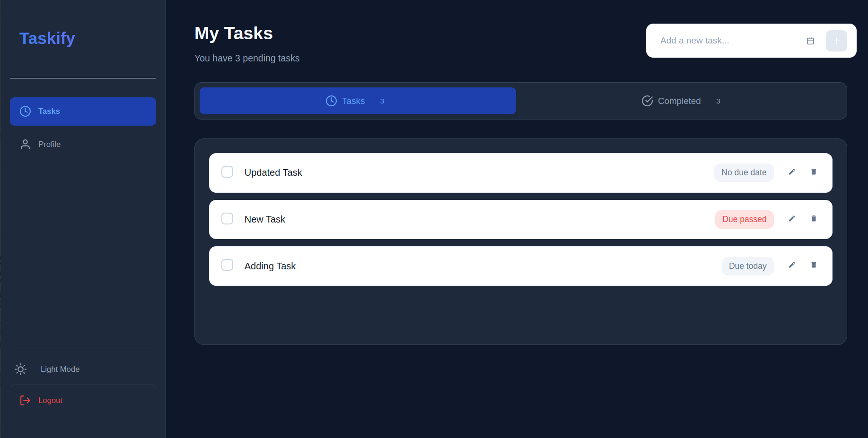Screen dimensions: 868x438
Task: Switch to Light Mode
Action: coord(60,369)
